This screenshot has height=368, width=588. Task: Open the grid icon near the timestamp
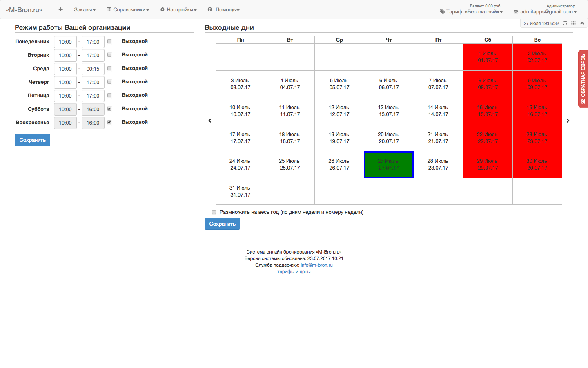[x=573, y=23]
